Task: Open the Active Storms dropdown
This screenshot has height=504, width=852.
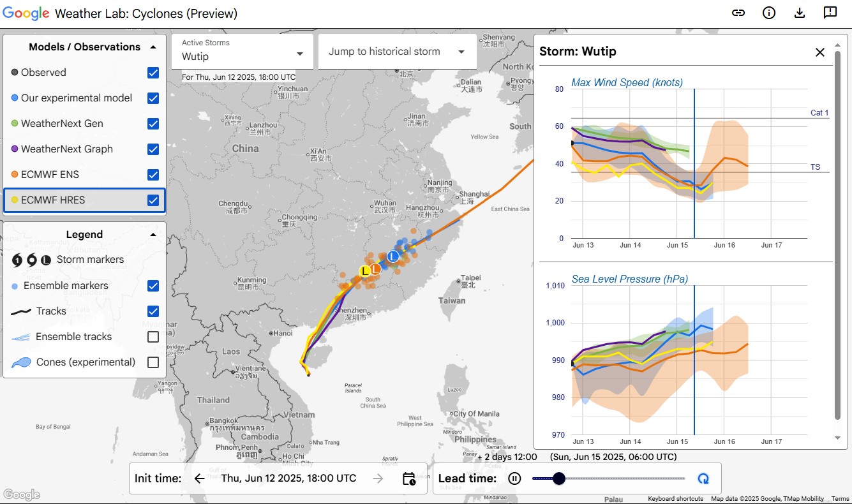Action: 243,51
